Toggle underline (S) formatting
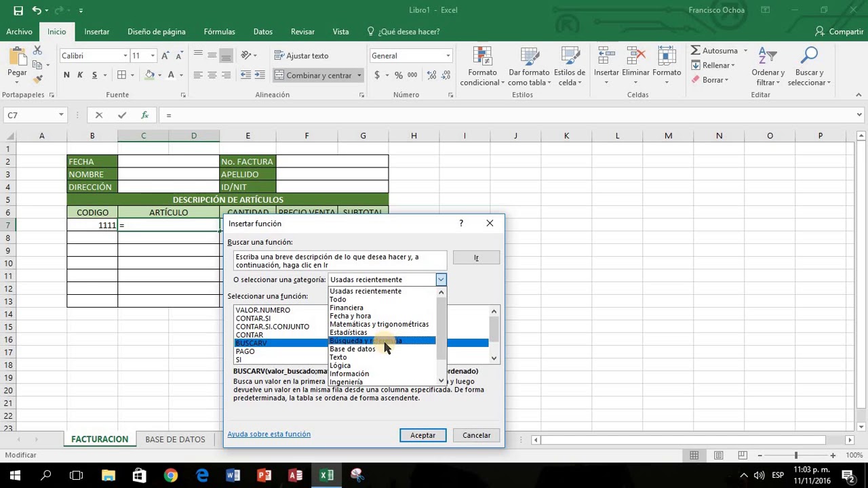Screen dimensions: 868x488 pyautogui.click(x=94, y=75)
